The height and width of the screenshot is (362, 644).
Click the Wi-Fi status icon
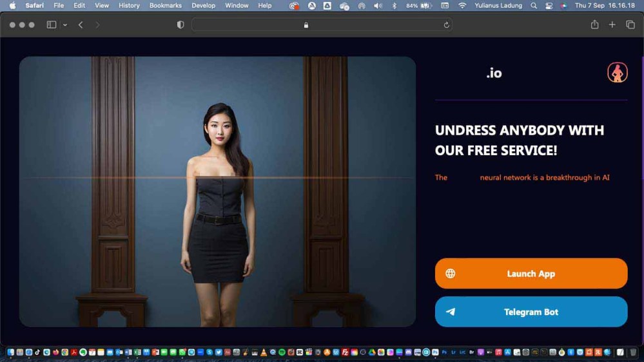point(462,6)
